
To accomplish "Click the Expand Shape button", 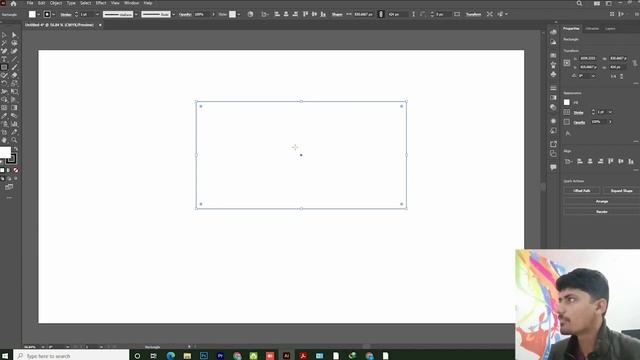I will point(621,191).
